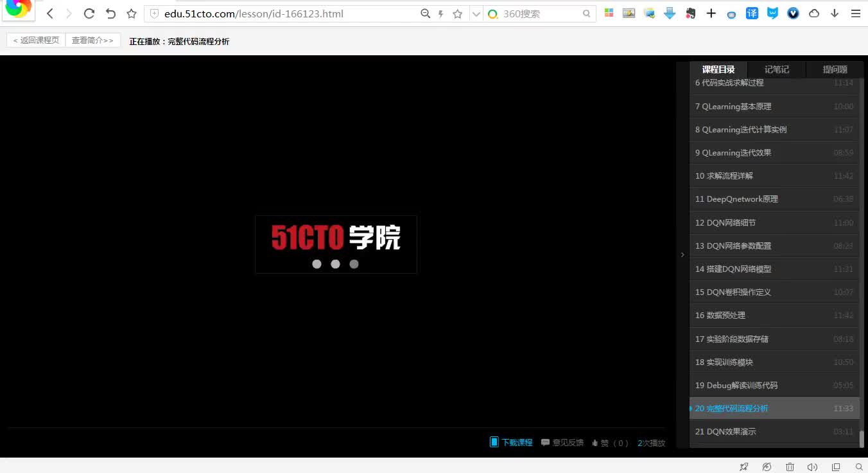Click the course list scrollbar thumb
The height and width of the screenshot is (473, 868).
click(x=862, y=439)
